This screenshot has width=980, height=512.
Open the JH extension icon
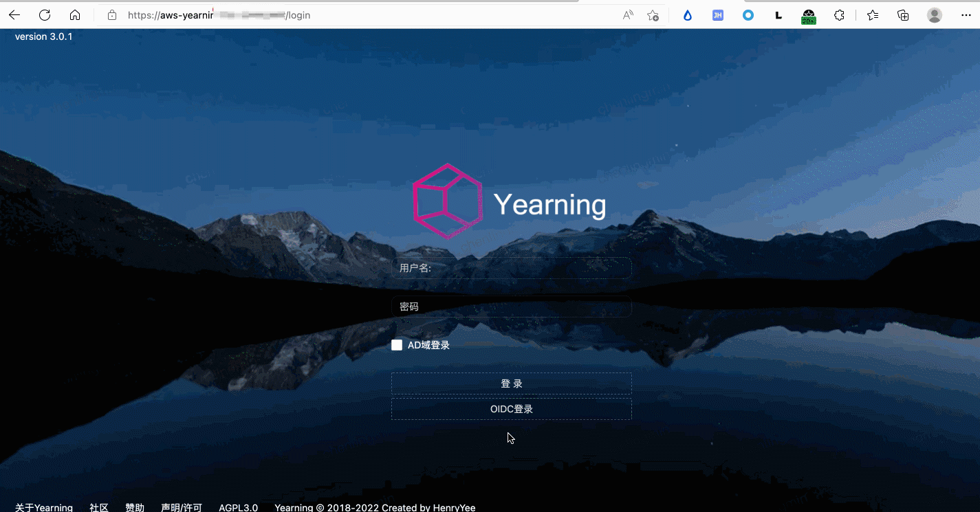pyautogui.click(x=718, y=15)
